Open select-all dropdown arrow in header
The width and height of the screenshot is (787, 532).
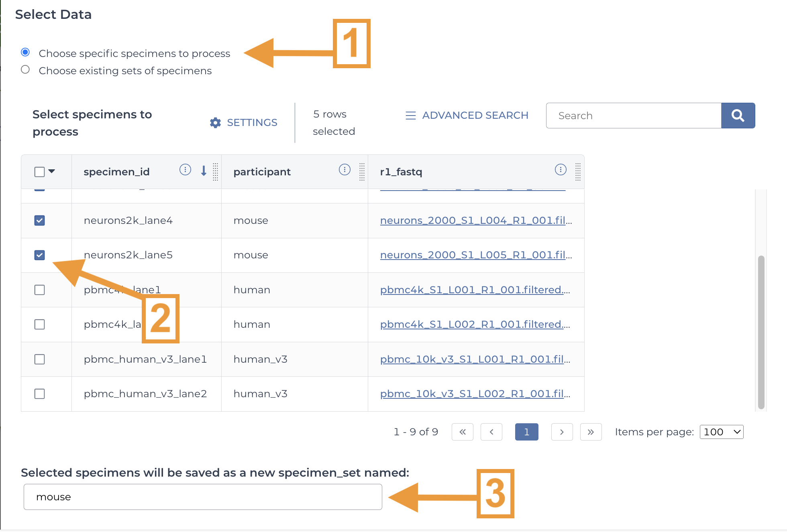[x=51, y=171]
